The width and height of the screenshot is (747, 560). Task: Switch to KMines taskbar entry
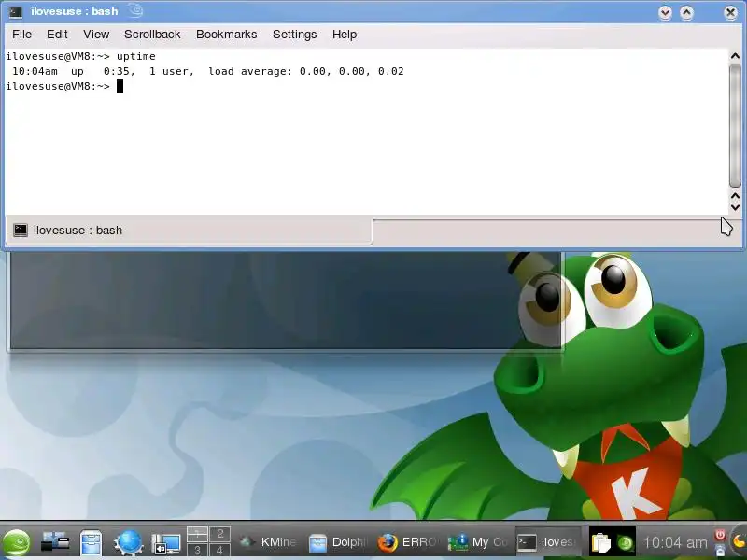pyautogui.click(x=268, y=542)
